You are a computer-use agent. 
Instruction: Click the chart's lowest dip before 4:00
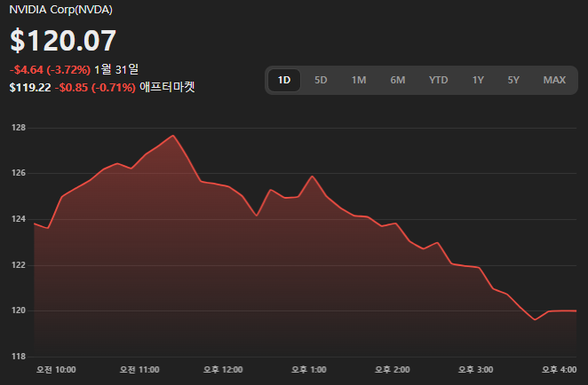(x=535, y=319)
